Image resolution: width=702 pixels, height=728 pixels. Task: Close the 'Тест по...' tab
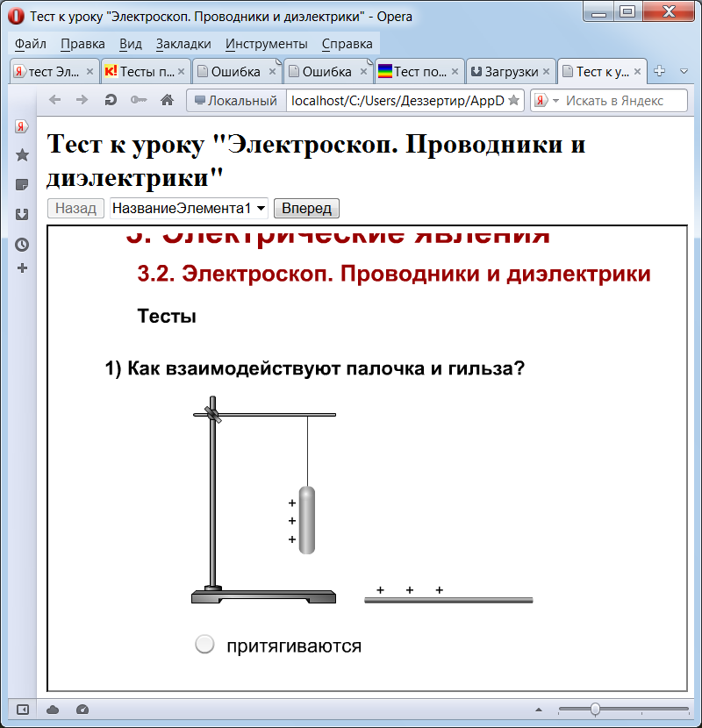(x=455, y=72)
